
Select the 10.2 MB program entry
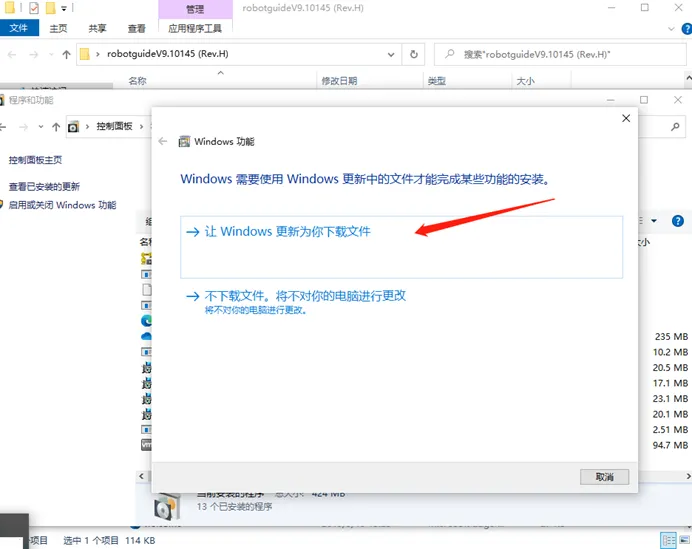point(670,352)
